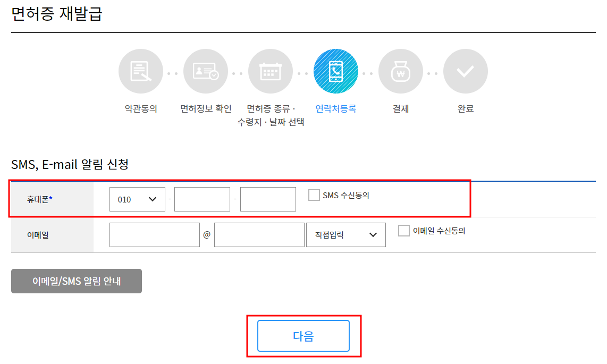Click the 결제 payment pouch icon

(401, 71)
